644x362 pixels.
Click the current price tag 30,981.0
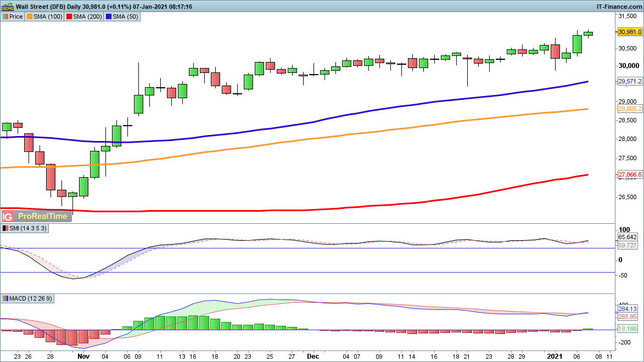tap(630, 32)
